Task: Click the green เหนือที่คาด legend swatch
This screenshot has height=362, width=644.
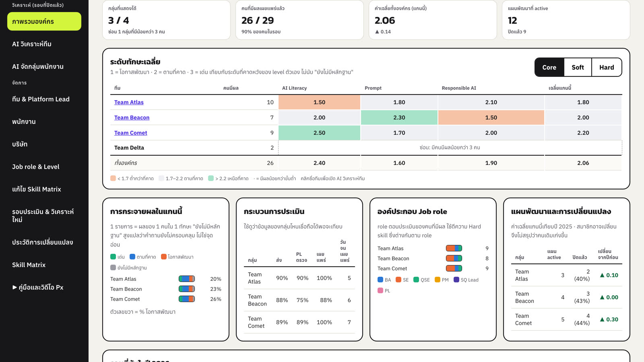Action: click(211, 178)
